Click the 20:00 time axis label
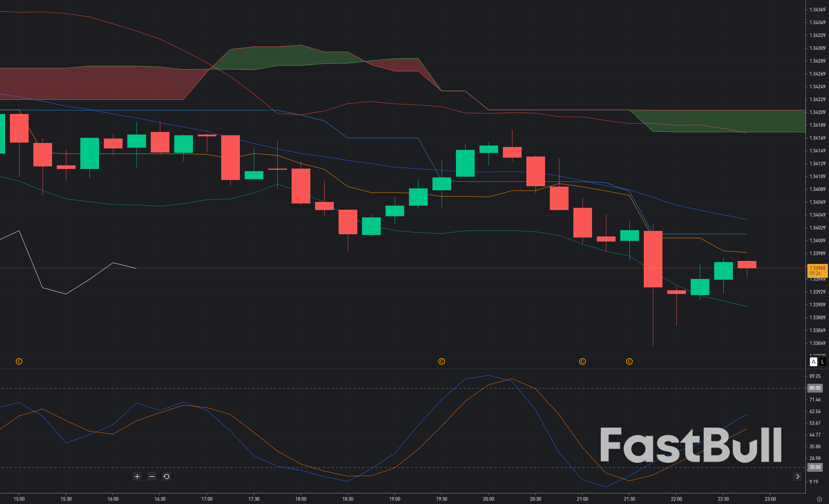829x504 pixels. (x=489, y=499)
